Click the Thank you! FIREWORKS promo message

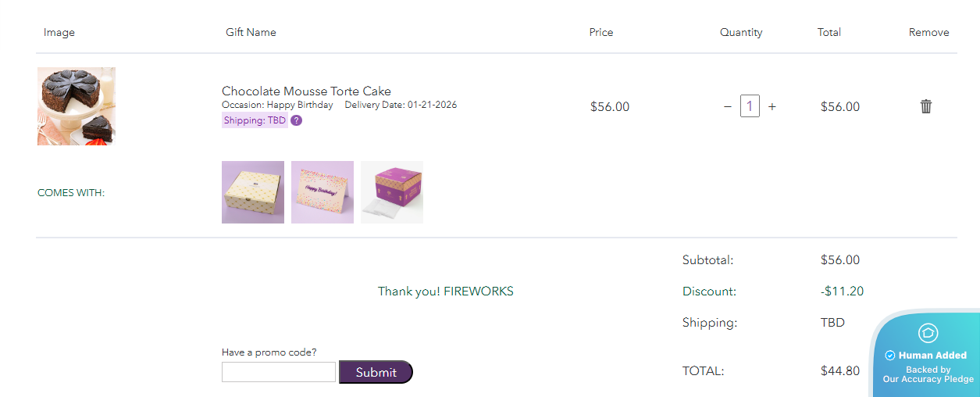pos(446,291)
